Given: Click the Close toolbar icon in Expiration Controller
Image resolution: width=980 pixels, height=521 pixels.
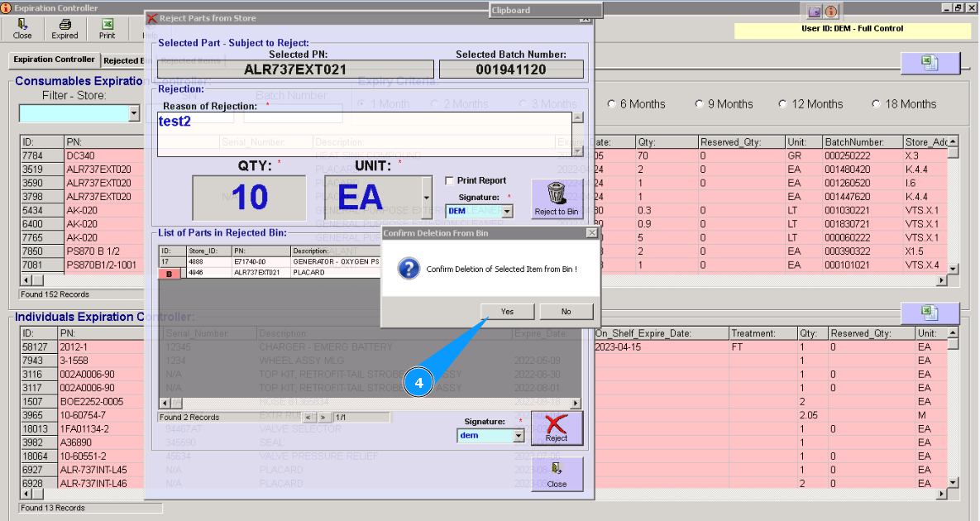Looking at the screenshot, I should pyautogui.click(x=22, y=29).
